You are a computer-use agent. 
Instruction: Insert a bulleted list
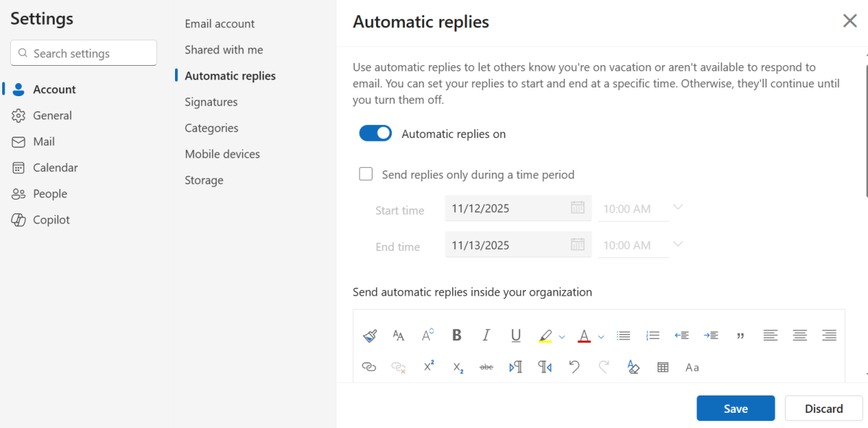pyautogui.click(x=623, y=335)
